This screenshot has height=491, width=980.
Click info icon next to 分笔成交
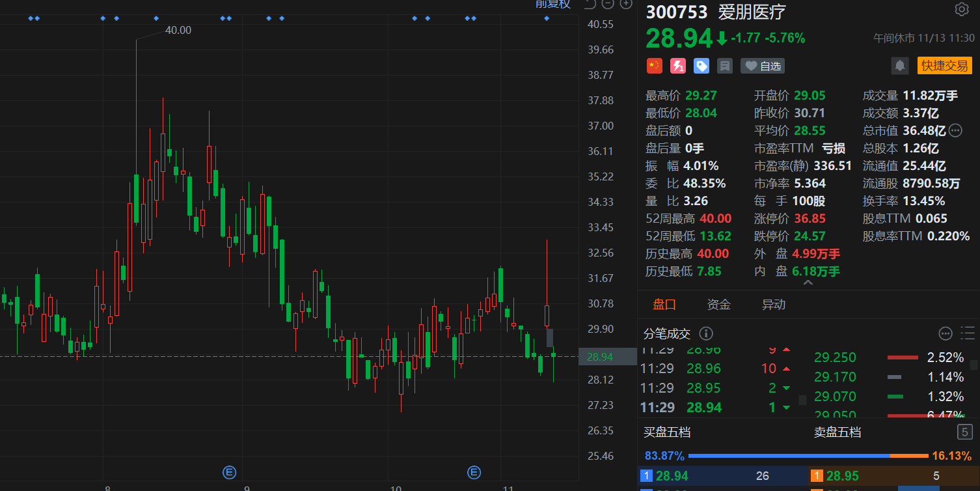pyautogui.click(x=706, y=334)
